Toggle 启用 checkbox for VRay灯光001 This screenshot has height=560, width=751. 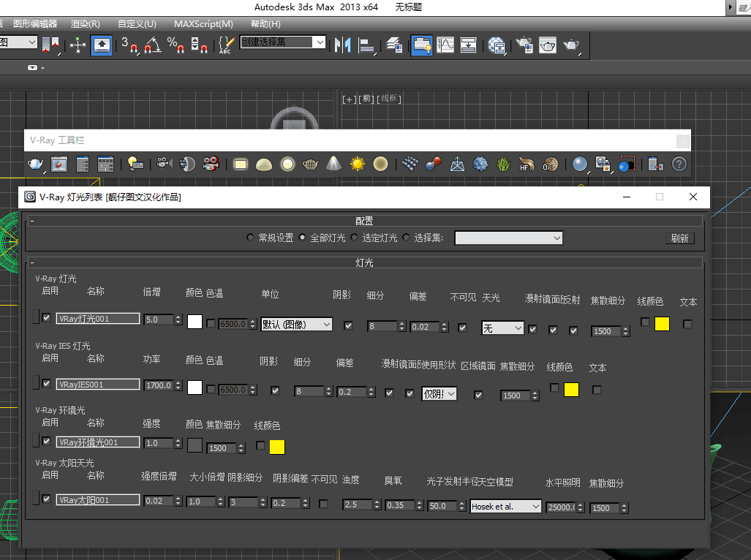tap(47, 317)
